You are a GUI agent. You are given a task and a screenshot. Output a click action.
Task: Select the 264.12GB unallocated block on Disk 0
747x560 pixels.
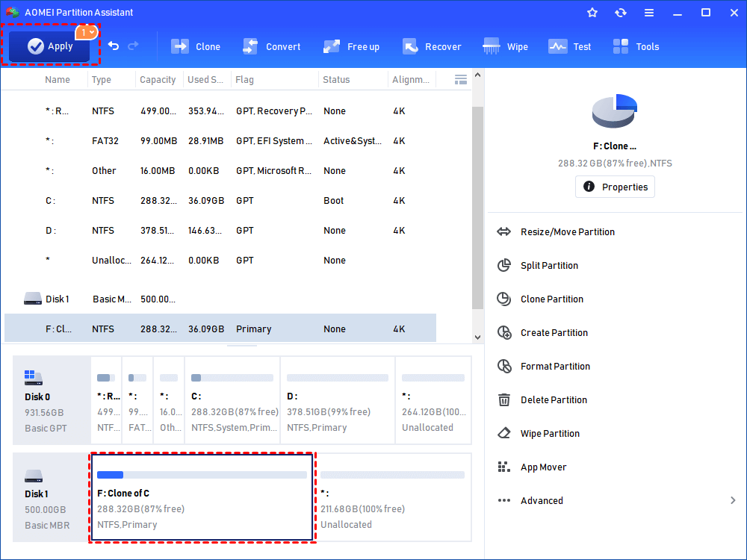(x=433, y=400)
